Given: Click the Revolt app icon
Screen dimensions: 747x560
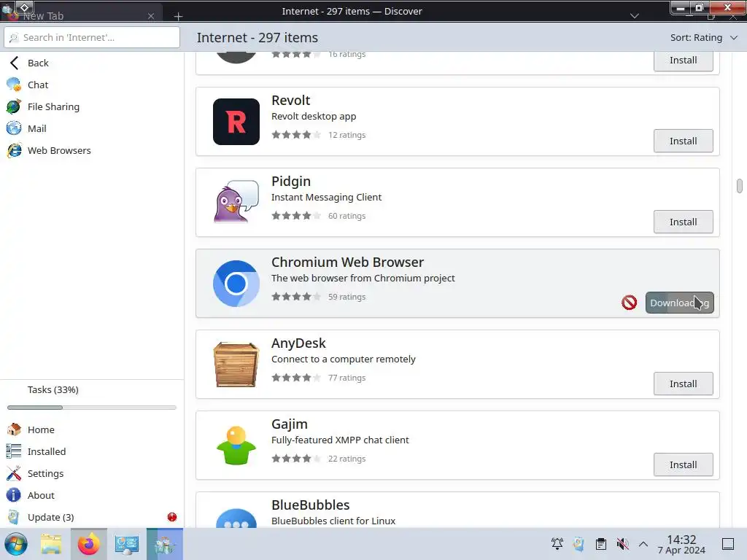Looking at the screenshot, I should tap(236, 122).
